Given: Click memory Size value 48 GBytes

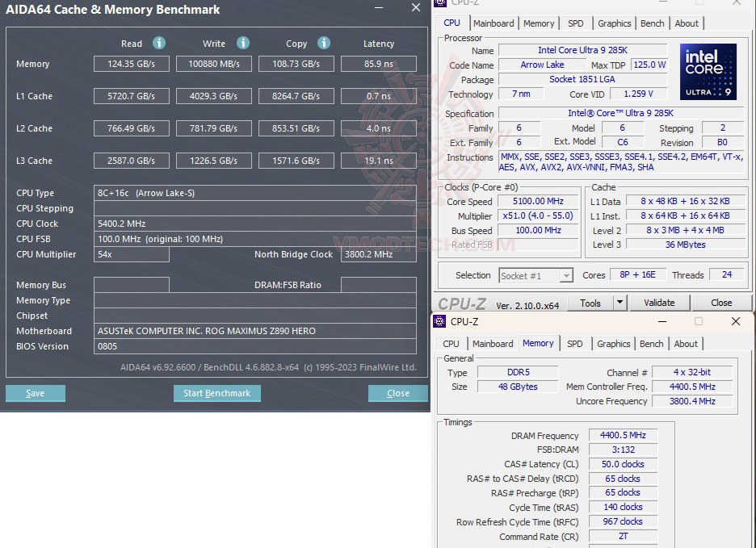Looking at the screenshot, I should (519, 387).
